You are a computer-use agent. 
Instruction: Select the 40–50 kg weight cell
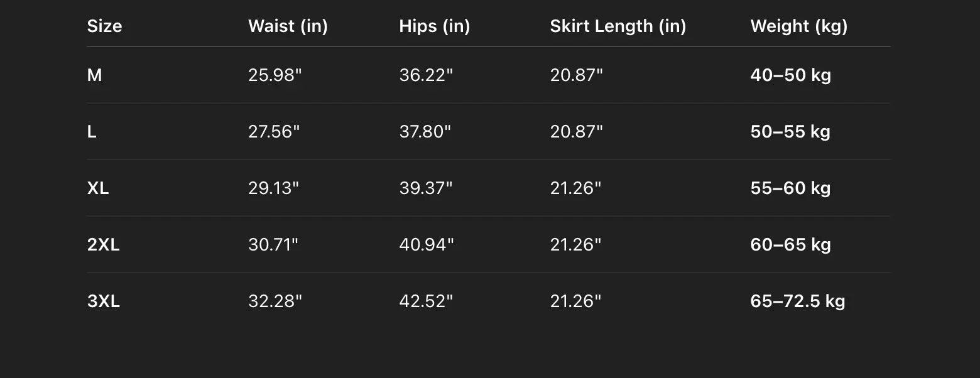coord(790,75)
